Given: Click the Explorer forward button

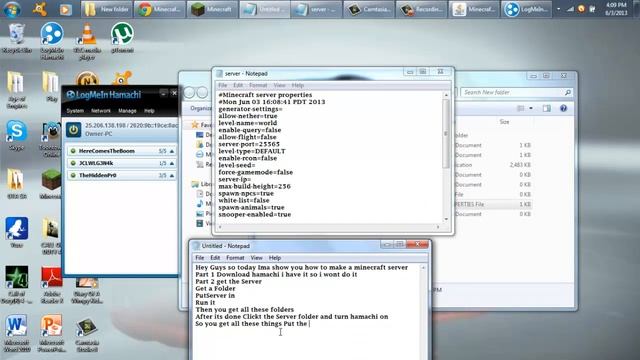Looking at the screenshot, I should (x=202, y=93).
